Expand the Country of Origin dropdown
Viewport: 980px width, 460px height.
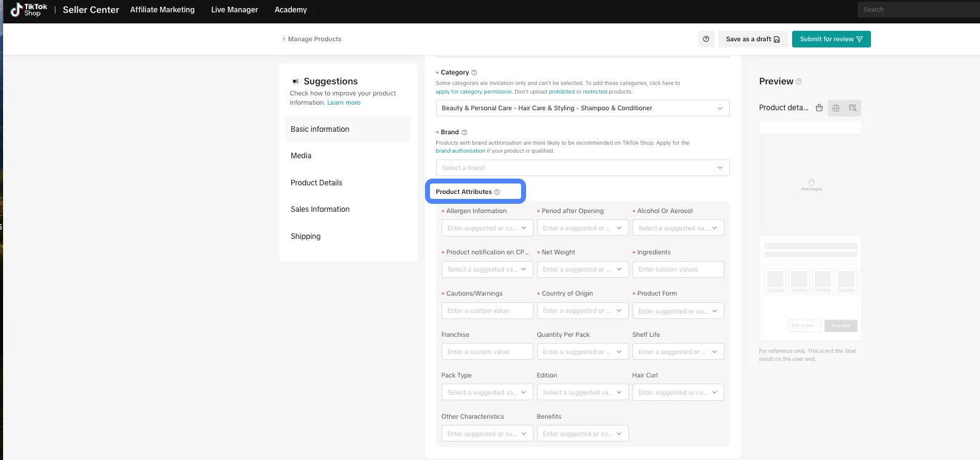click(x=582, y=311)
